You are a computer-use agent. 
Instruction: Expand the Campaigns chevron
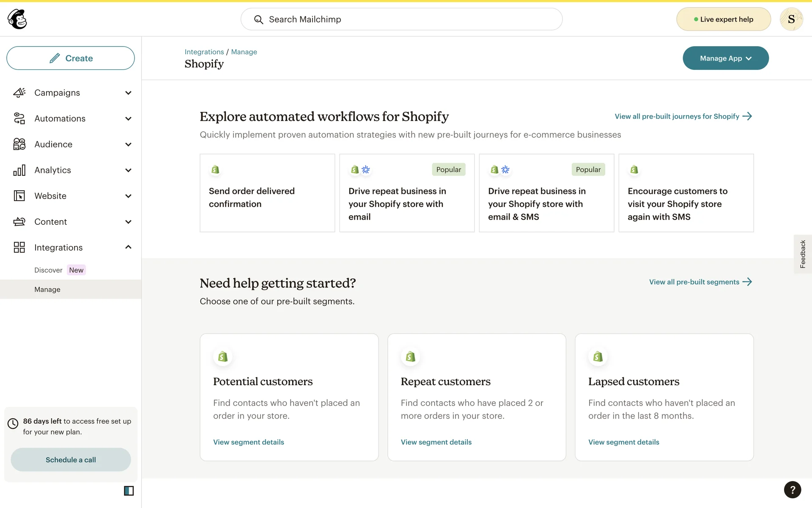128,93
